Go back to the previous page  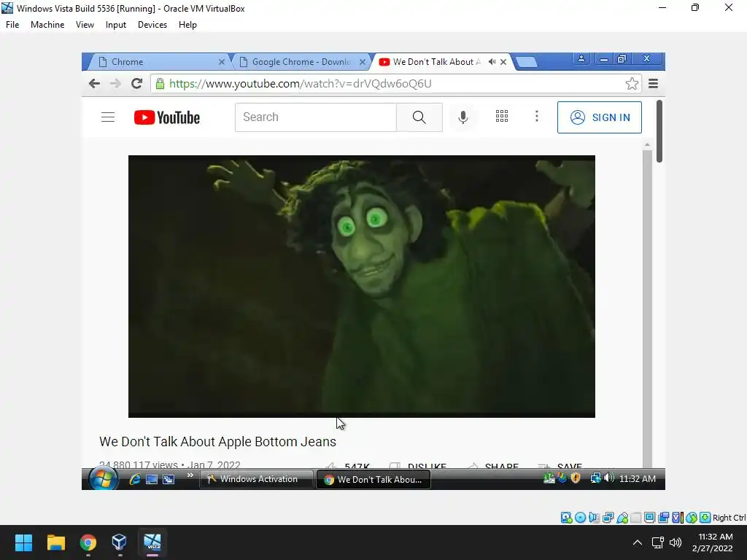94,84
